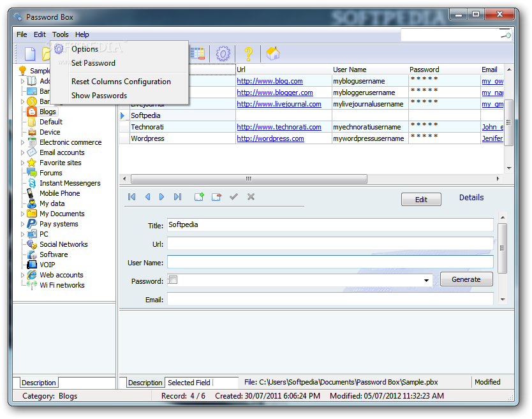Image resolution: width=532 pixels, height=419 pixels.
Task: Toggle the Password field checkbox
Action: pyautogui.click(x=173, y=280)
